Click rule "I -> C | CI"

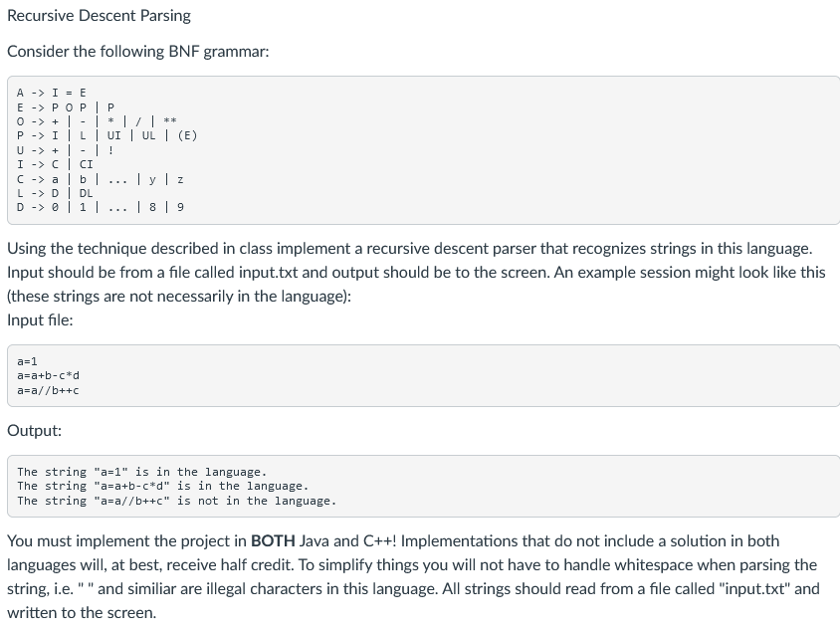55,164
